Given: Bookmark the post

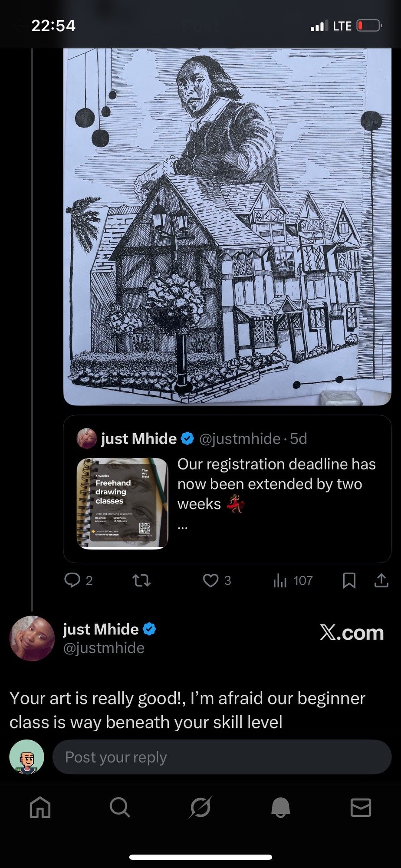Looking at the screenshot, I should [x=349, y=580].
